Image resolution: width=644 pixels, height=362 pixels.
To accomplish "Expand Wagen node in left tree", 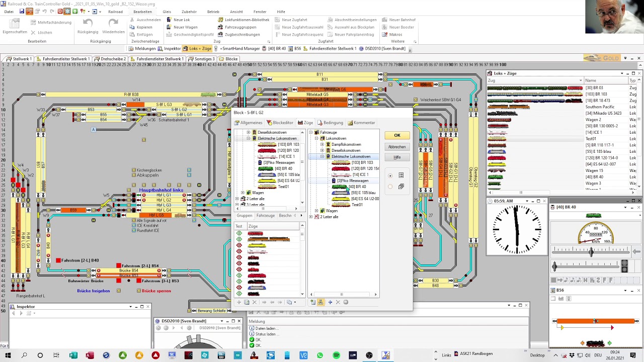I will click(243, 193).
